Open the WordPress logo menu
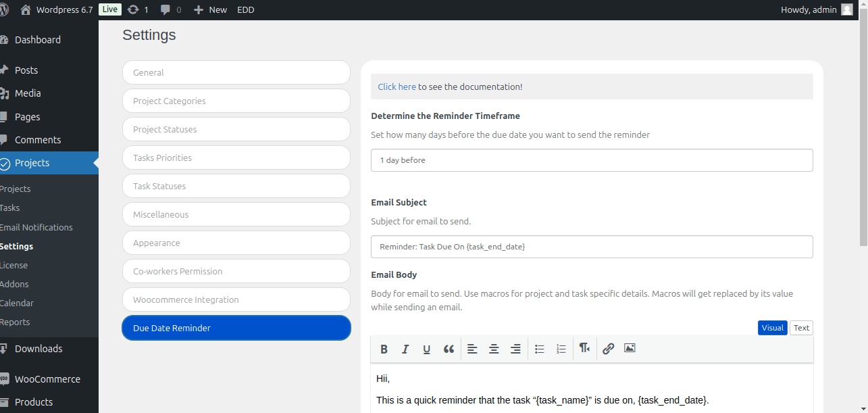868x413 pixels. pyautogui.click(x=4, y=9)
